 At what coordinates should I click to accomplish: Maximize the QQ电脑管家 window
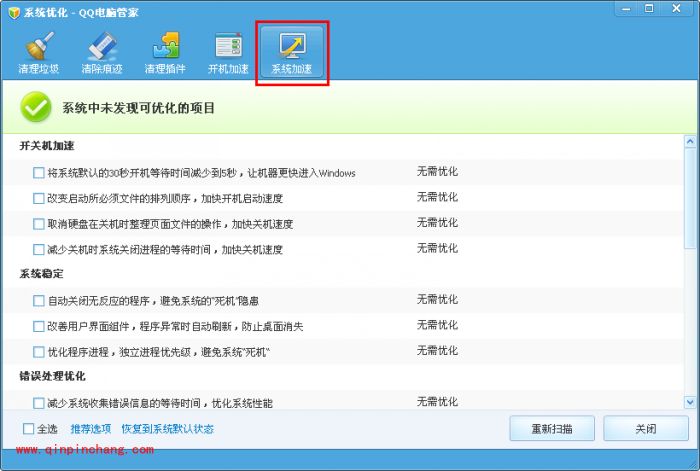tap(649, 9)
